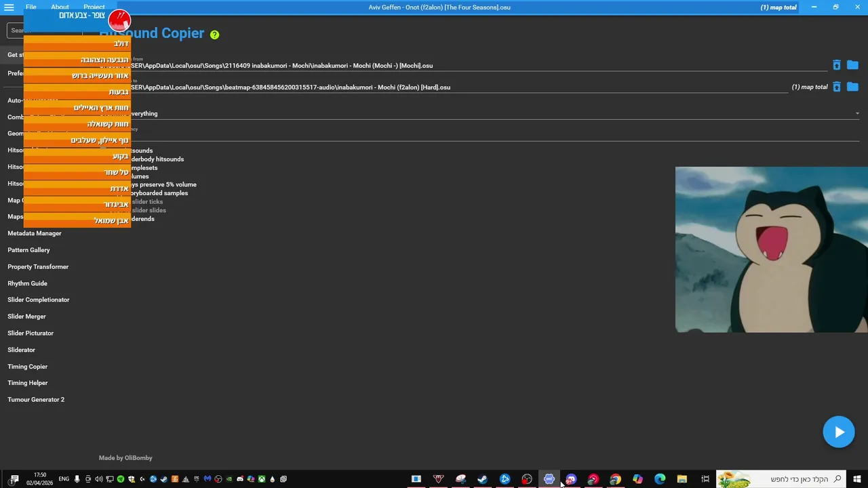Open Timing Copier tool
This screenshot has height=488, width=868.
pos(28,367)
